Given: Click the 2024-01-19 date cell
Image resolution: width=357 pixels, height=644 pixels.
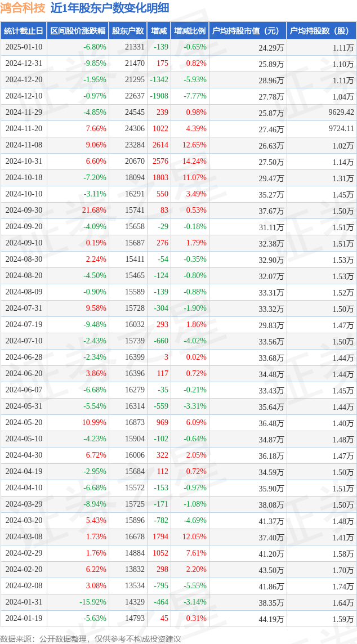Looking at the screenshot, I should (24, 618).
